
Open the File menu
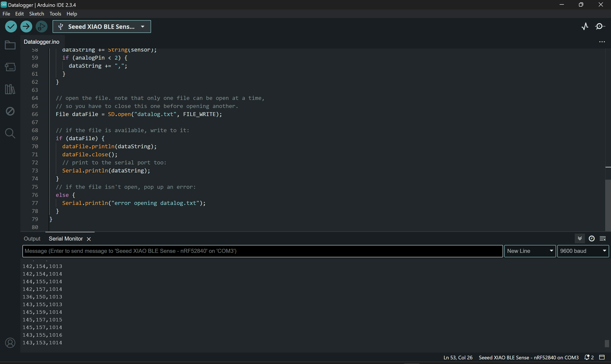(6, 14)
